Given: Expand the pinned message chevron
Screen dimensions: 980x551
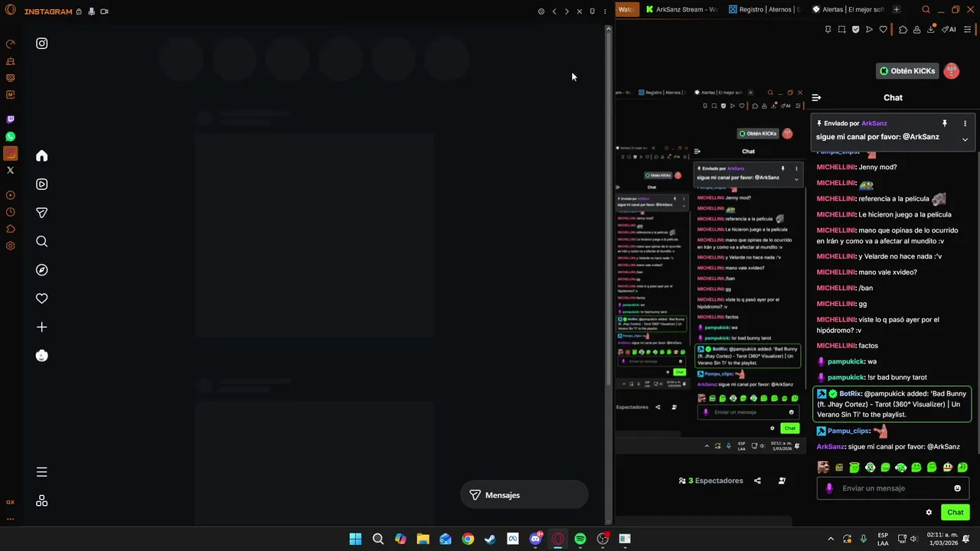Looking at the screenshot, I should (965, 139).
